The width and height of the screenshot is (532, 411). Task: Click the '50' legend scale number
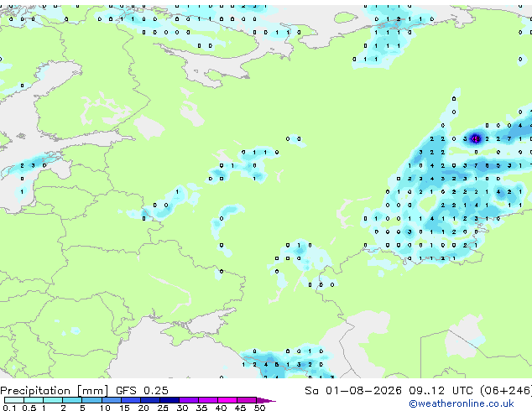[x=259, y=408]
